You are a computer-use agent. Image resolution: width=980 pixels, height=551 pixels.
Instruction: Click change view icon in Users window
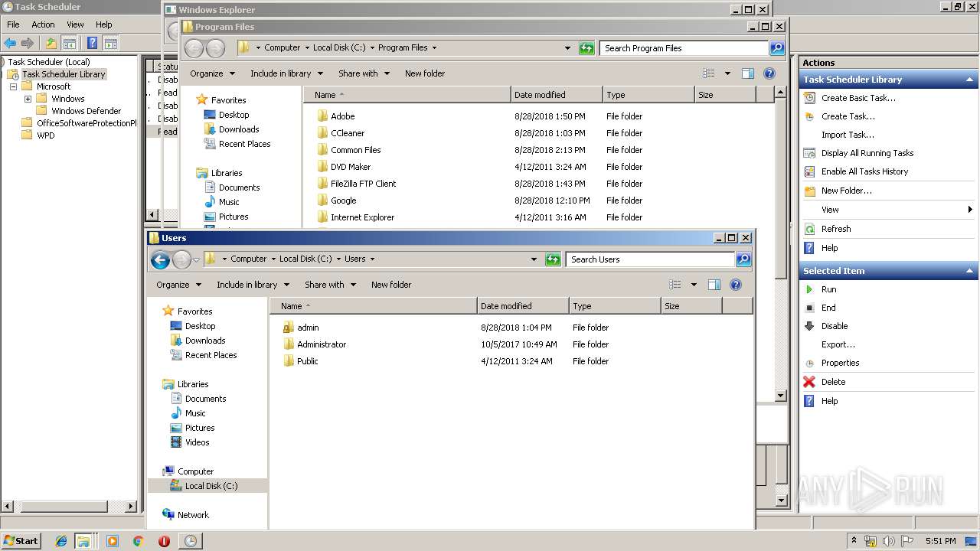pos(675,285)
